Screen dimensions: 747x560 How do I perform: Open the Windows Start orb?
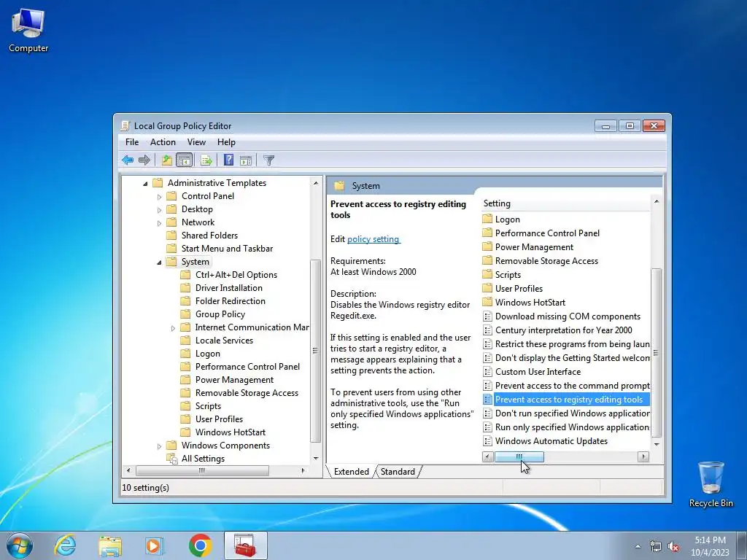tap(20, 545)
